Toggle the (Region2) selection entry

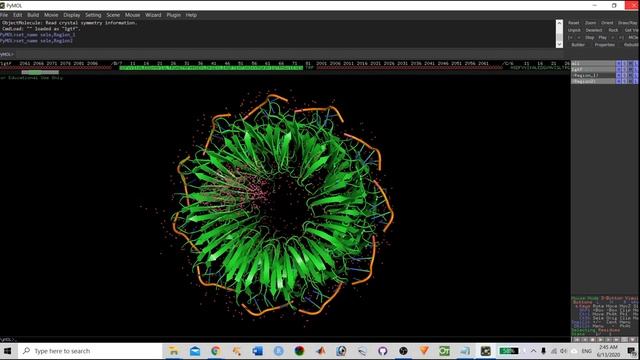pos(593,81)
